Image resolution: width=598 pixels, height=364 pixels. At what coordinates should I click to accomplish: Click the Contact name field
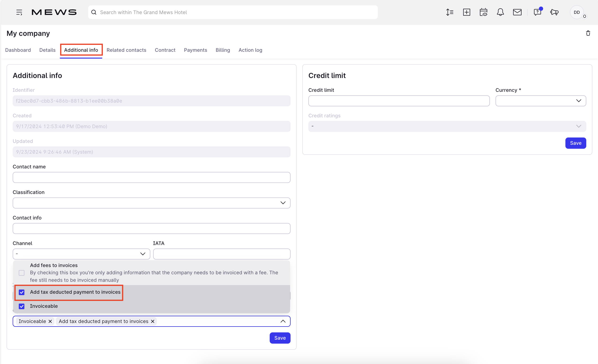[151, 177]
